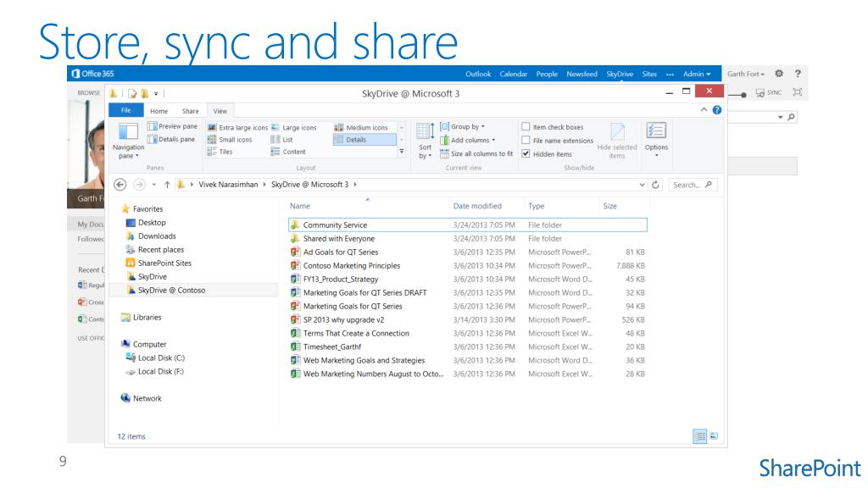This screenshot has height=488, width=868.
Task: Enable Item check boxes
Action: click(x=526, y=127)
